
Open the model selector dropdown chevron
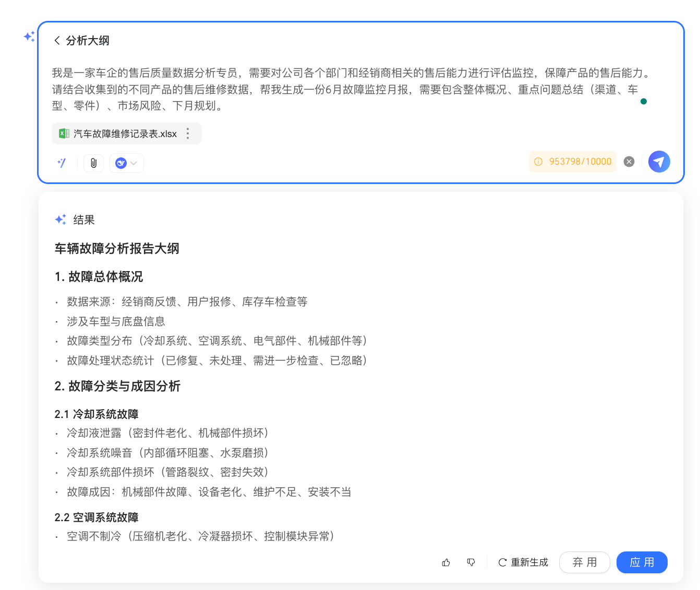point(133,163)
